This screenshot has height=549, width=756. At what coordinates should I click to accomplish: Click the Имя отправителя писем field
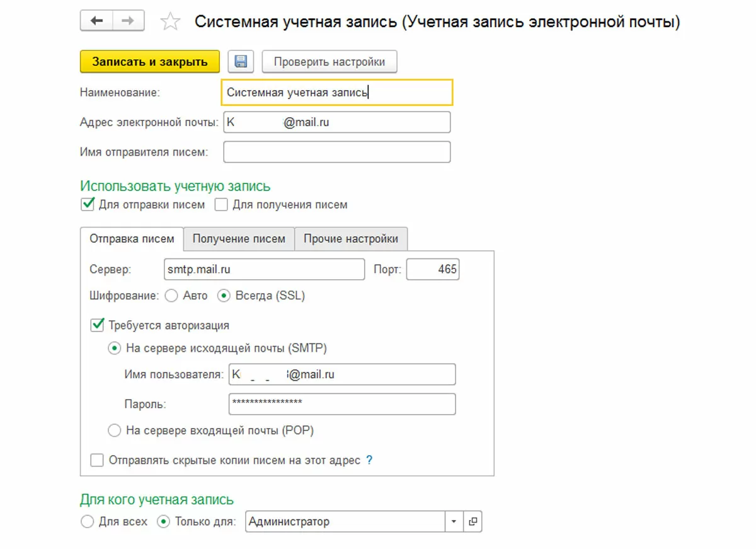[336, 152]
